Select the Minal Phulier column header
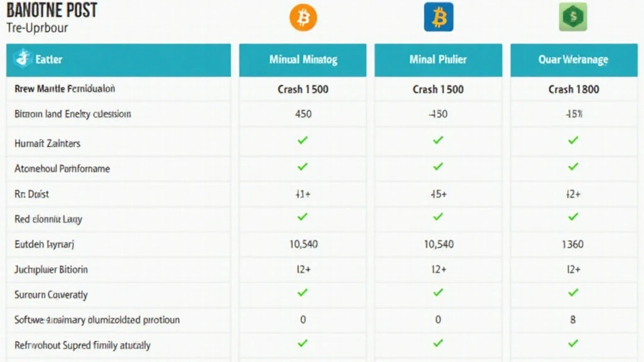Screen dimensions: 644x362 click(438, 60)
